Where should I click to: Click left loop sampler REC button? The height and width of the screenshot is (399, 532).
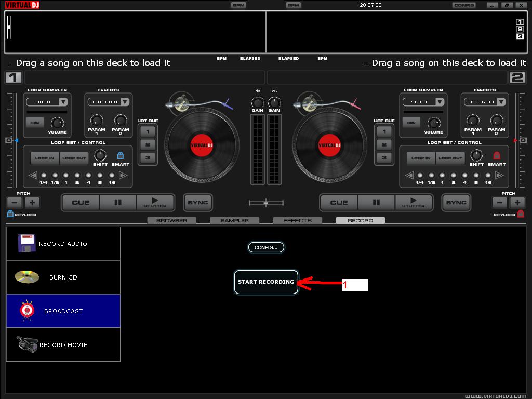coord(35,123)
